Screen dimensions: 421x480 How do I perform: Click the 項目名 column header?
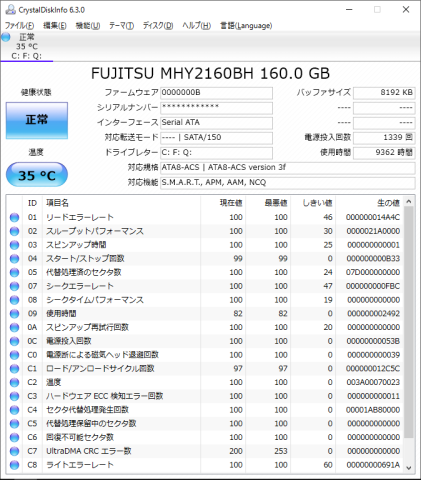122,203
